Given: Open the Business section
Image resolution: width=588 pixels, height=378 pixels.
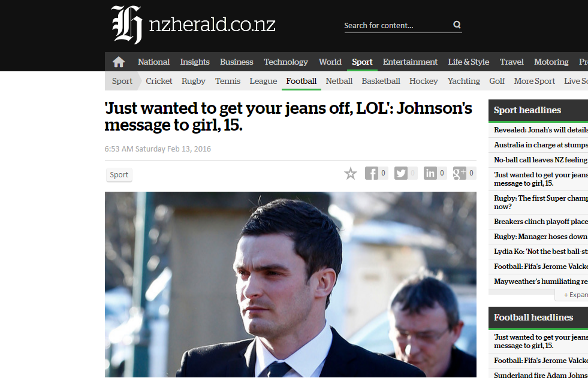Looking at the screenshot, I should click(236, 62).
